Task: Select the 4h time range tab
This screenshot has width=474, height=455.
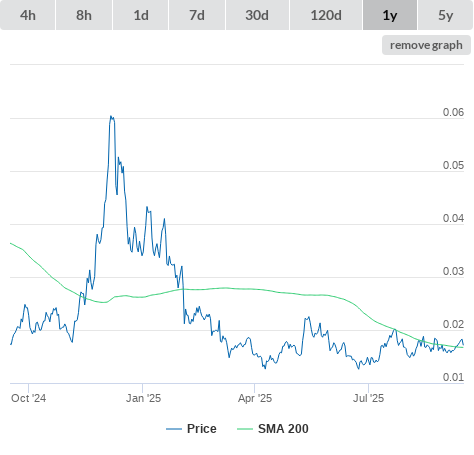Action: [x=28, y=15]
